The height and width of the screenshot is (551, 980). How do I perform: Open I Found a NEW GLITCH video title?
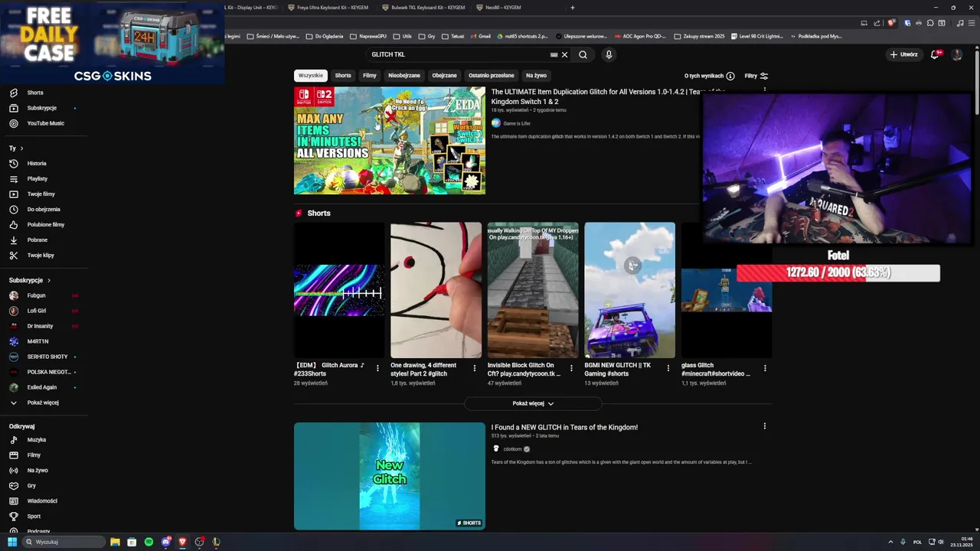click(564, 427)
